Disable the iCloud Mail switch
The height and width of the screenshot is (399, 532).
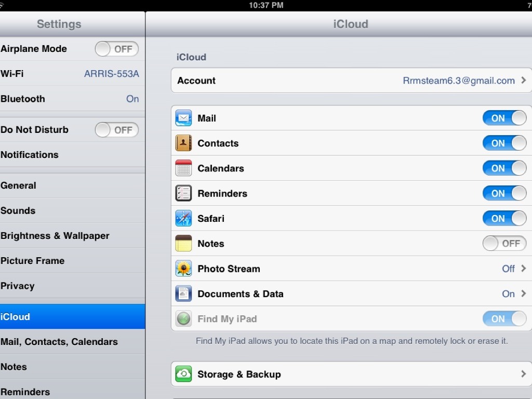click(504, 118)
